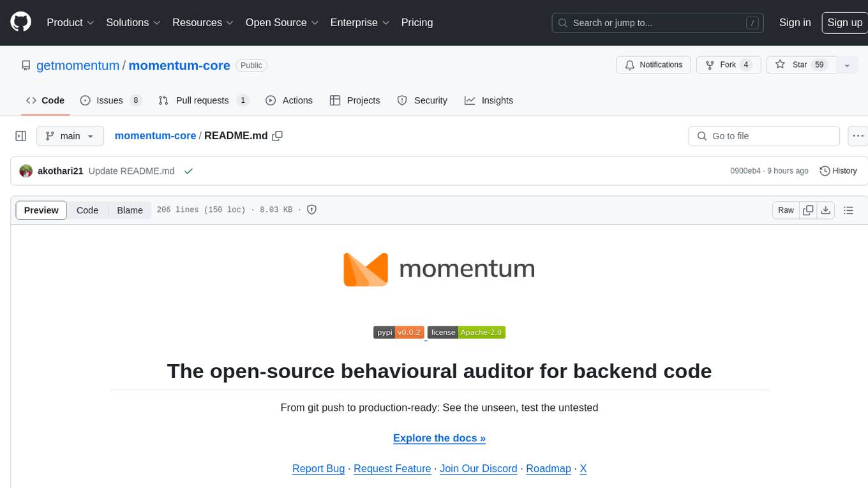This screenshot has height=488, width=868.
Task: Switch to the Code tab
Action: click(45, 100)
